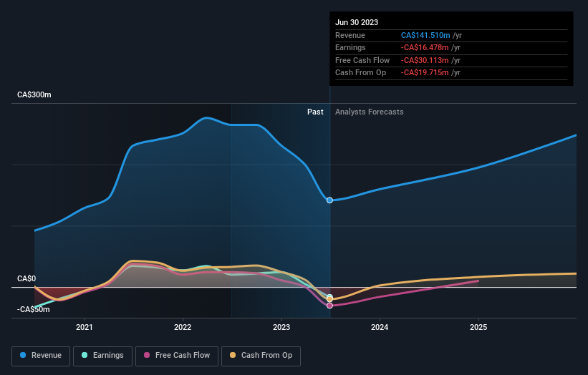Click the 2024 x-axis label
This screenshot has height=375, width=588.
[x=380, y=327]
